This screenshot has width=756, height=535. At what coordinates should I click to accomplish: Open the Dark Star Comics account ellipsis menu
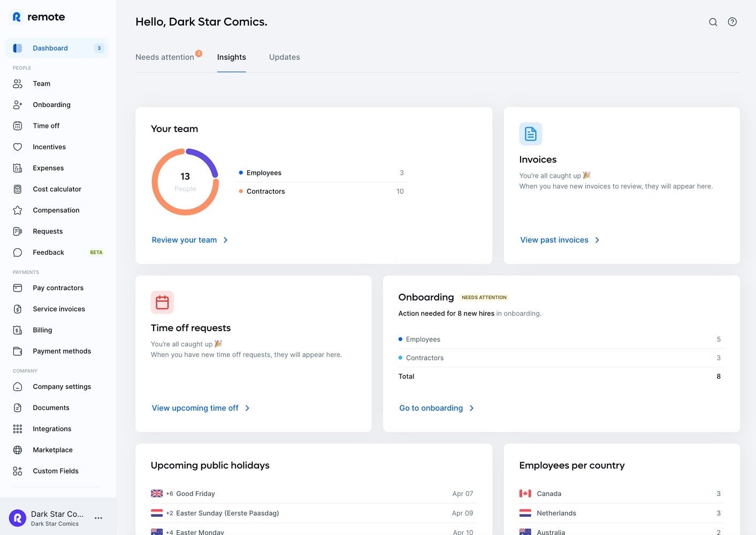tap(98, 518)
